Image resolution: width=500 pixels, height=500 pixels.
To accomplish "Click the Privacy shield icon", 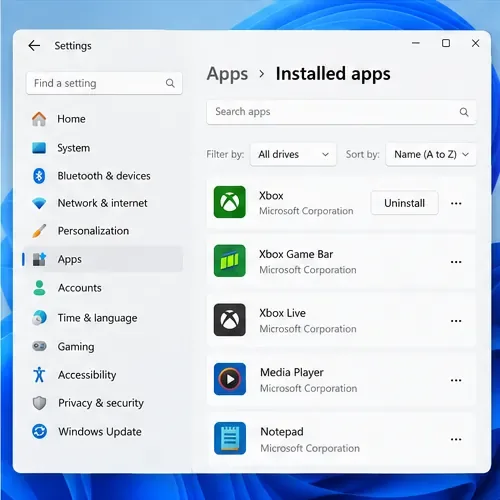I will click(x=39, y=403).
